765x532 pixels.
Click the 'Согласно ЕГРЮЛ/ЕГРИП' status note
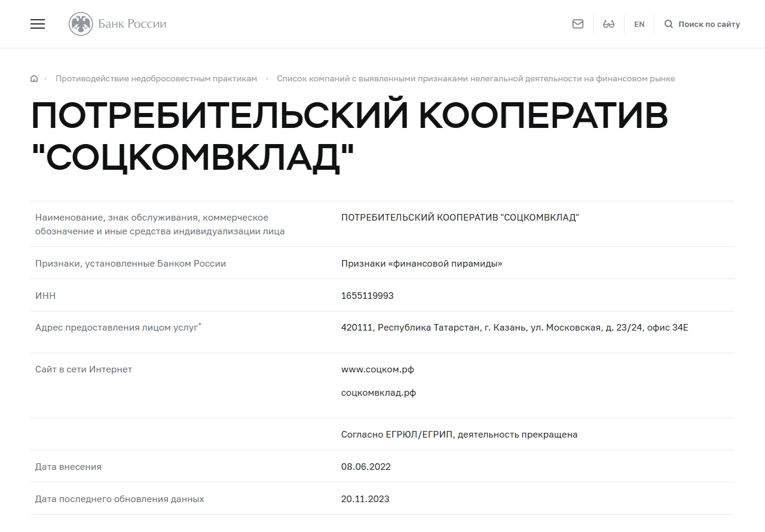point(460,435)
